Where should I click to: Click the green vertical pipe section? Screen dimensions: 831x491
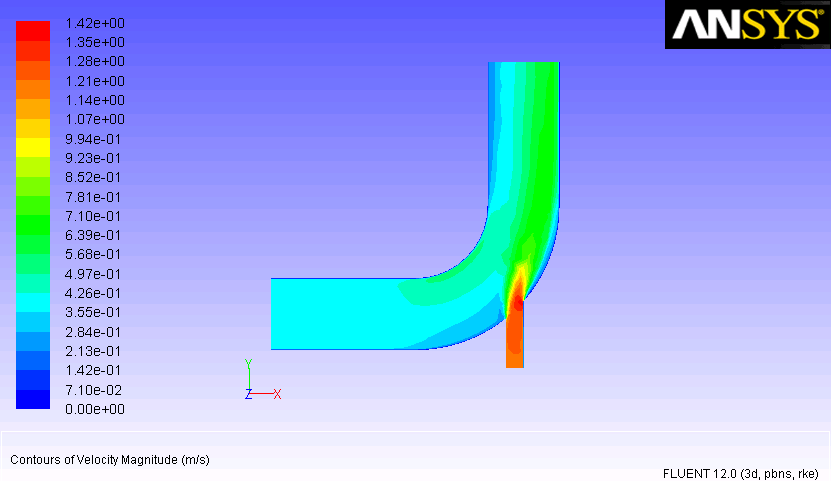point(524,138)
